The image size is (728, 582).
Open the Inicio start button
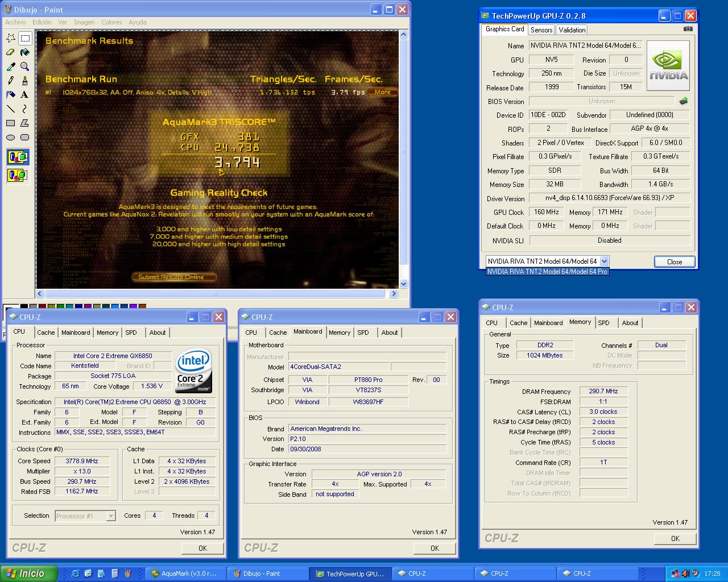coord(28,573)
